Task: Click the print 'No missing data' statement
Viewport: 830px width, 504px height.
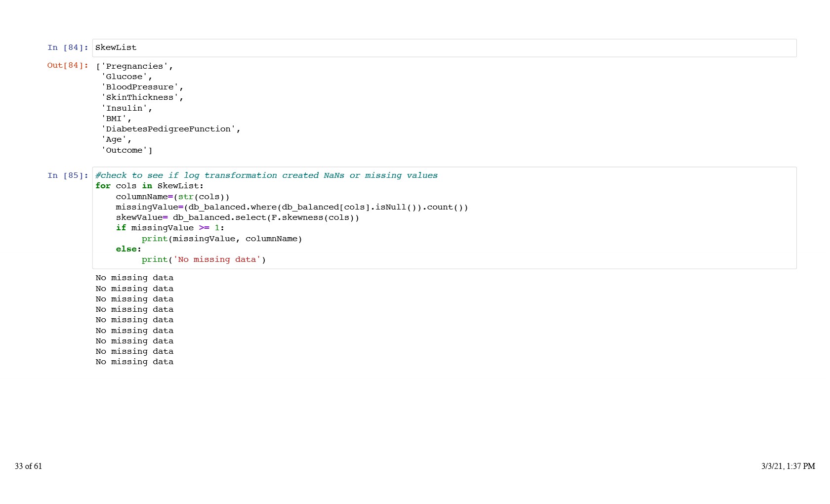Action: pyautogui.click(x=204, y=260)
